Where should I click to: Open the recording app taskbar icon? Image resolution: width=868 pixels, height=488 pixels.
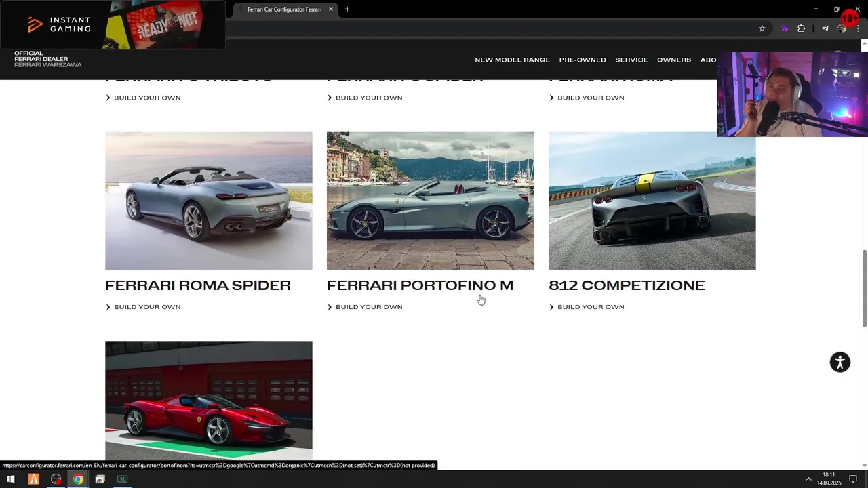(56, 479)
